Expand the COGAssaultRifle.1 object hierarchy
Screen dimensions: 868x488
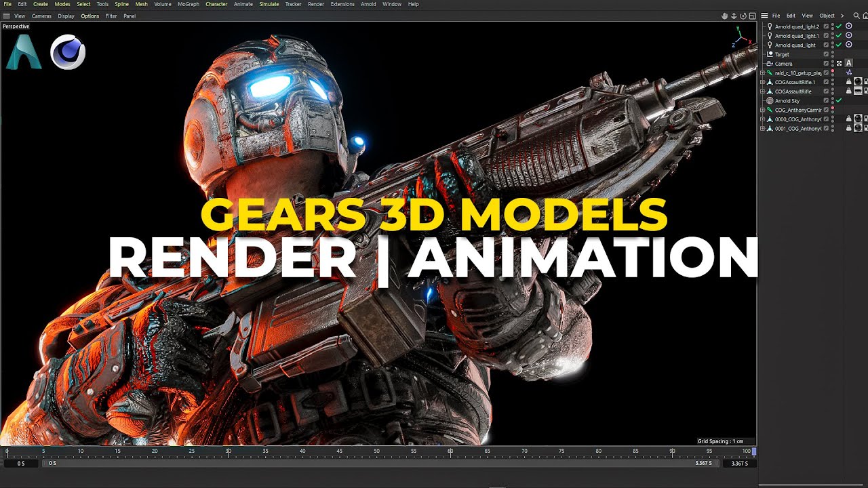pos(762,82)
